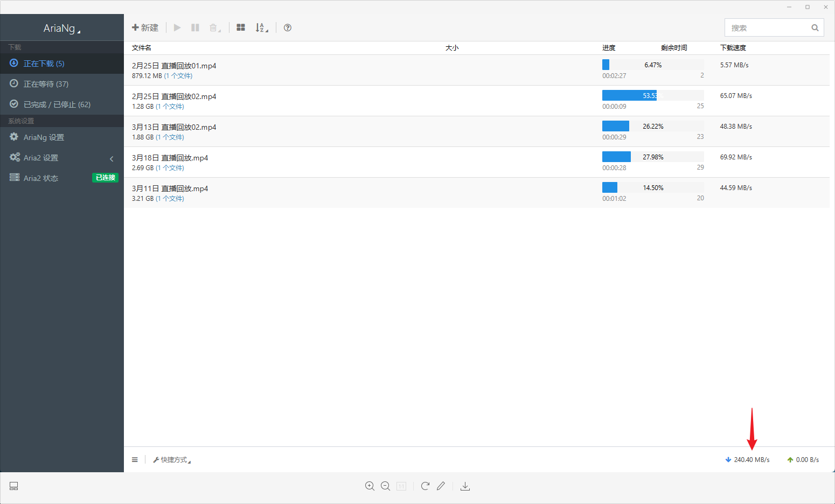
Task: Click the grid select-all icon
Action: [x=241, y=27]
